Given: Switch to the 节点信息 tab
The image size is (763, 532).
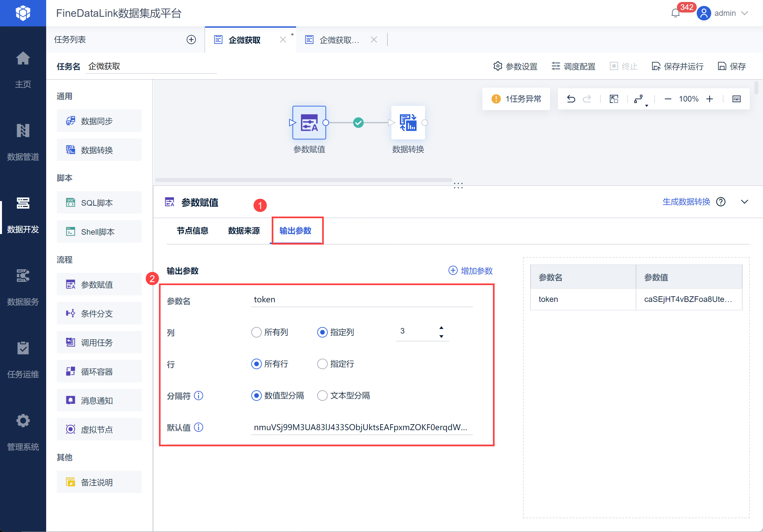Looking at the screenshot, I should click(193, 231).
